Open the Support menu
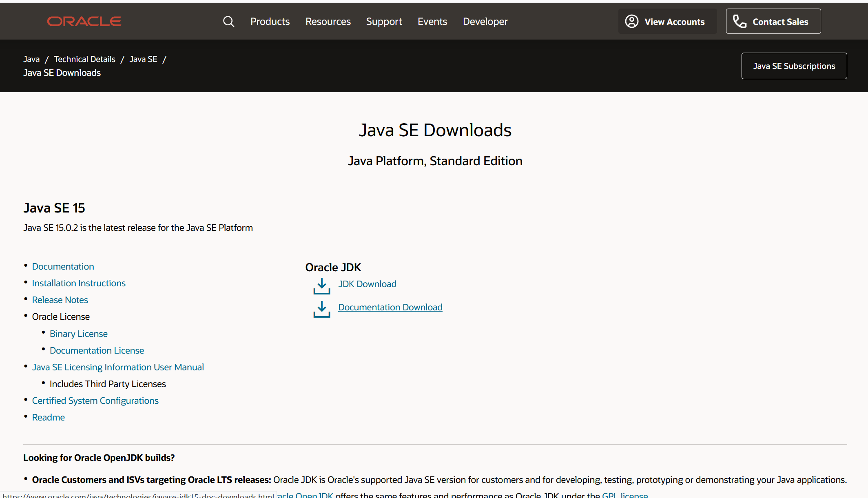Image resolution: width=868 pixels, height=498 pixels. [x=384, y=22]
